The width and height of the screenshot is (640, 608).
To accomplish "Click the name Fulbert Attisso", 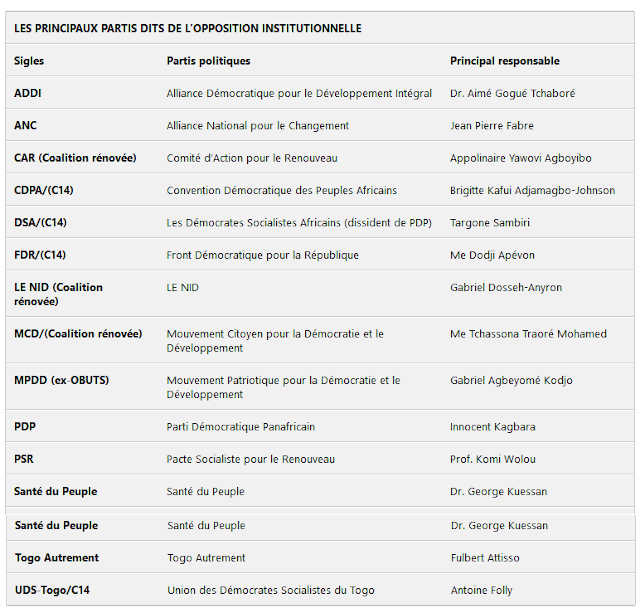I will tap(485, 558).
